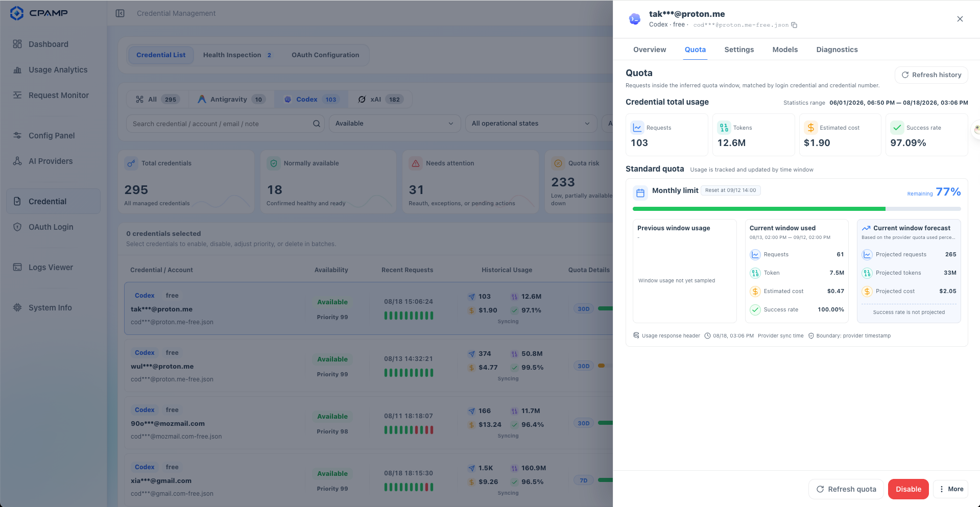
Task: Click the OAuth Login shield icon
Action: (17, 227)
